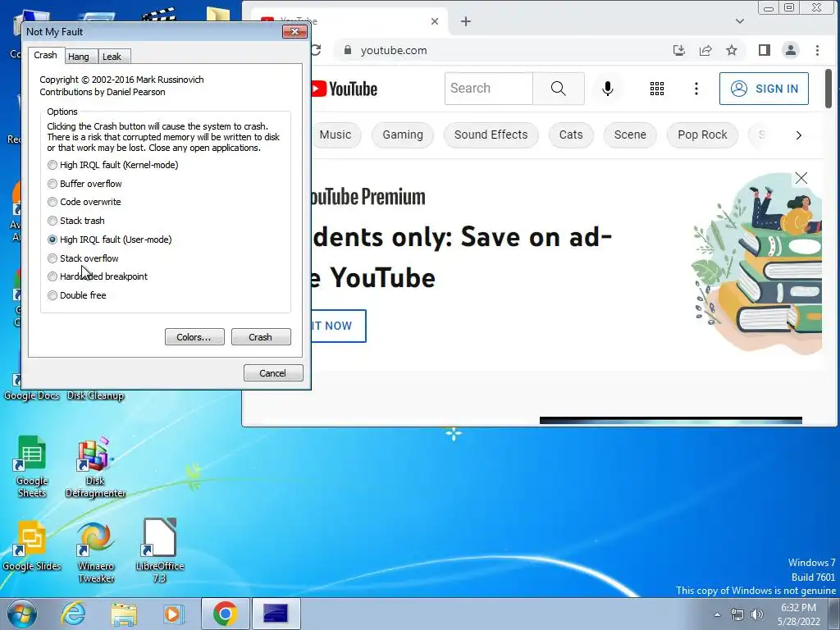Image resolution: width=840 pixels, height=630 pixels.
Task: Open Chrome tab search dropdown
Action: (x=740, y=21)
